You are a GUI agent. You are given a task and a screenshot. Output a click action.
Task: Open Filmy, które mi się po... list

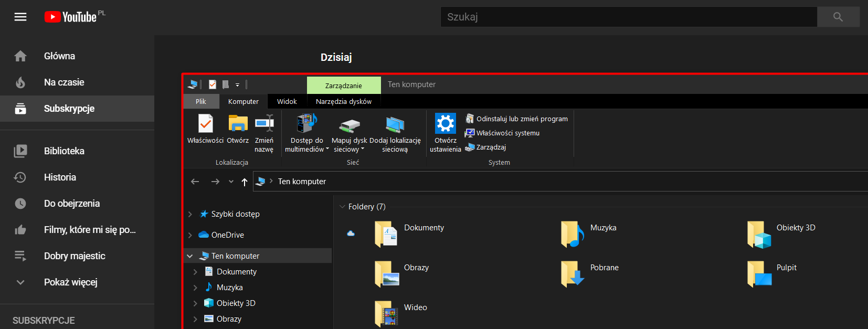coord(77,230)
